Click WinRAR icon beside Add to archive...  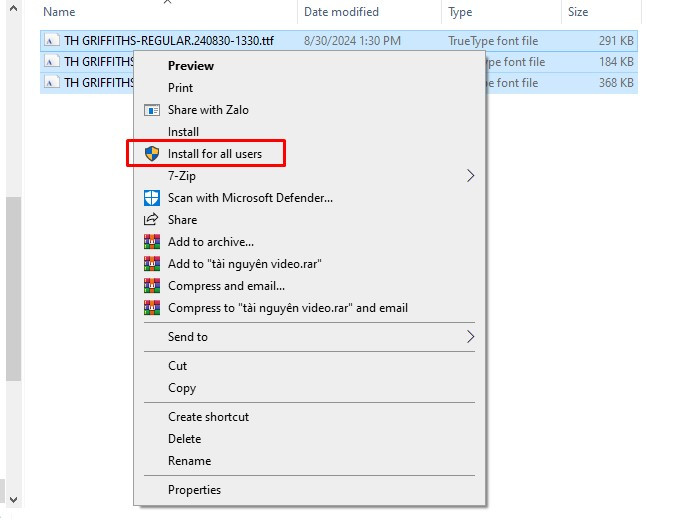tap(152, 242)
